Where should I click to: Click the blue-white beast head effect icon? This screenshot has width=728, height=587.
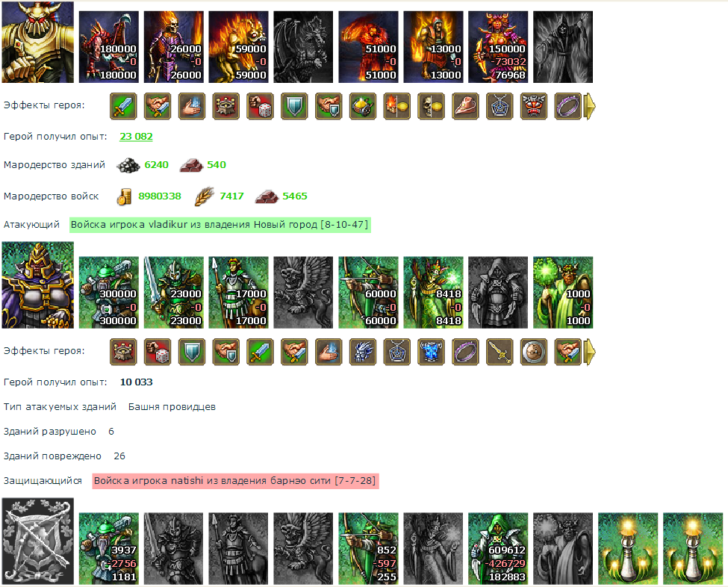point(363,352)
